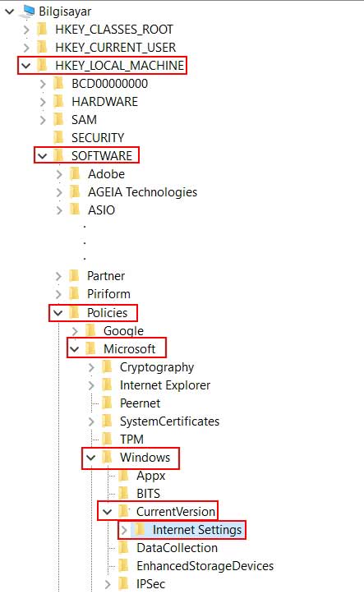Collapse the SOFTWARE key chevron
364x594 pixels.
tap(43, 156)
